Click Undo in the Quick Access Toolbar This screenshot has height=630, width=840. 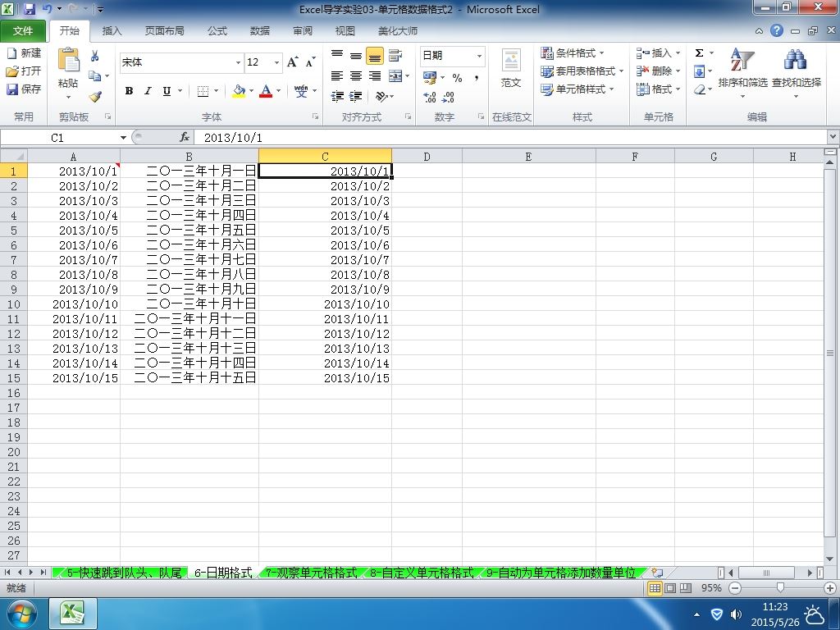click(47, 9)
